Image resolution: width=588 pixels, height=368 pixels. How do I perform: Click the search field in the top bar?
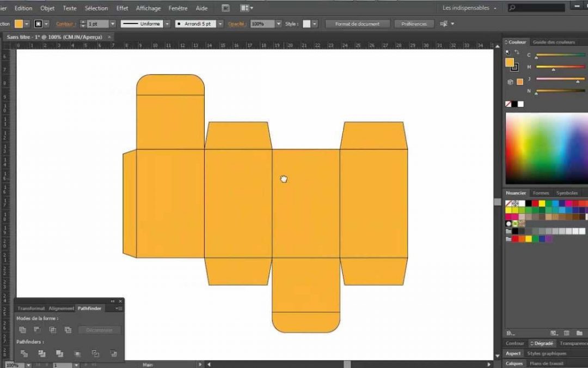tap(536, 8)
